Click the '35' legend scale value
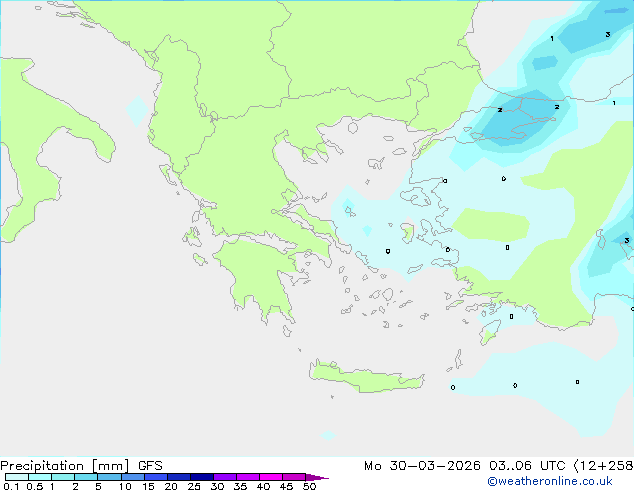The image size is (634, 490). click(241, 486)
